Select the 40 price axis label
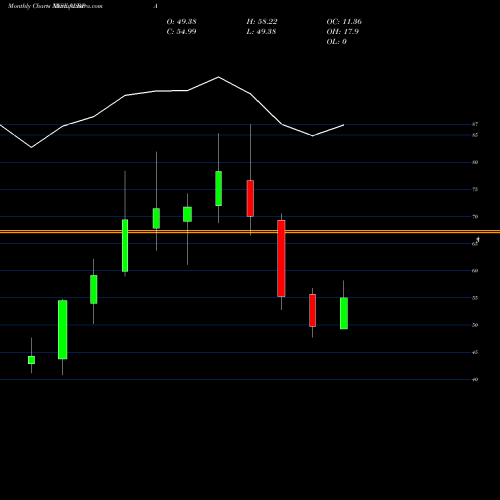500x500 pixels. (x=475, y=379)
